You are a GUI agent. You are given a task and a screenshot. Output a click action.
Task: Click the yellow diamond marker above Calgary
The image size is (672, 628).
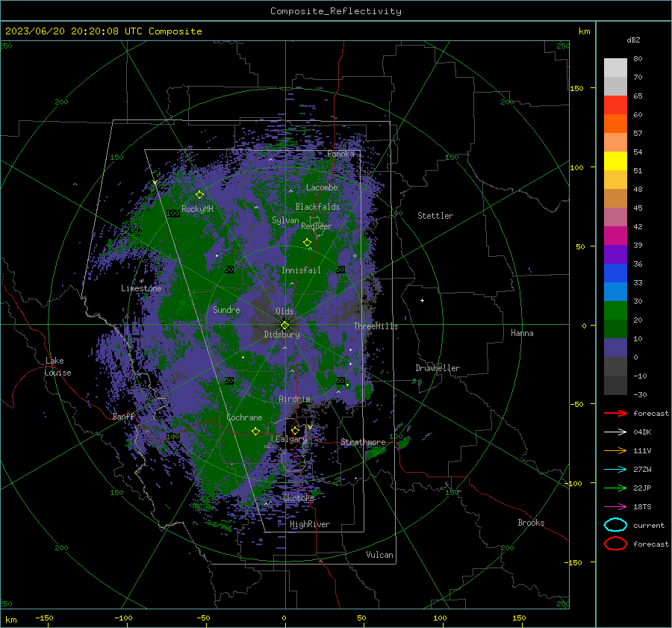pos(295,430)
